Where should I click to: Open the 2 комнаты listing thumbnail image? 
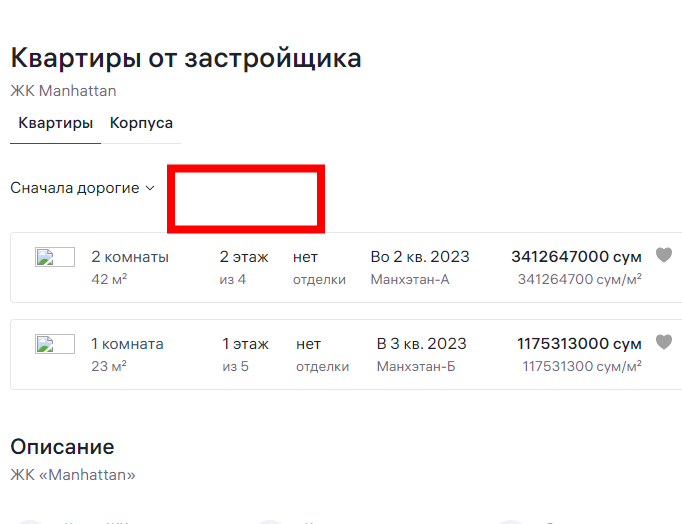tap(55, 257)
